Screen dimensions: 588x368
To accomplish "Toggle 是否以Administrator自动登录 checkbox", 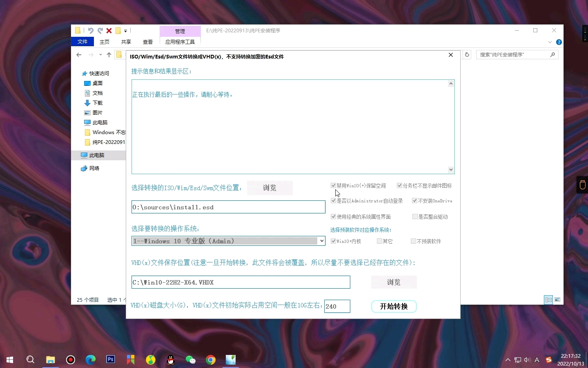I will point(333,201).
